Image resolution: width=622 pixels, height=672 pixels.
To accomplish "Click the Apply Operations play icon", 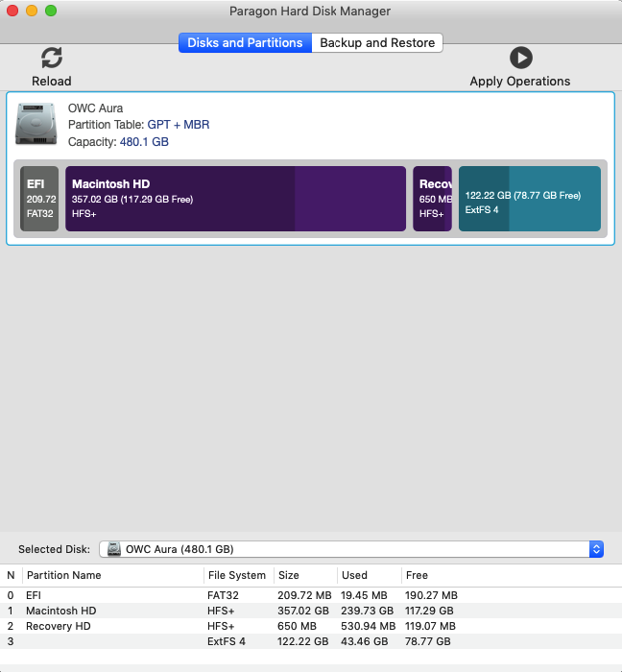I will [521, 58].
